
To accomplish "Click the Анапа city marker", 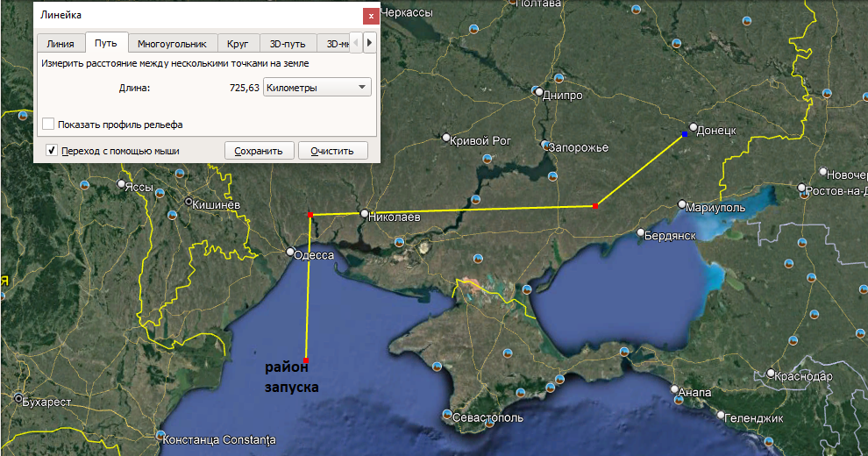I will click(674, 389).
